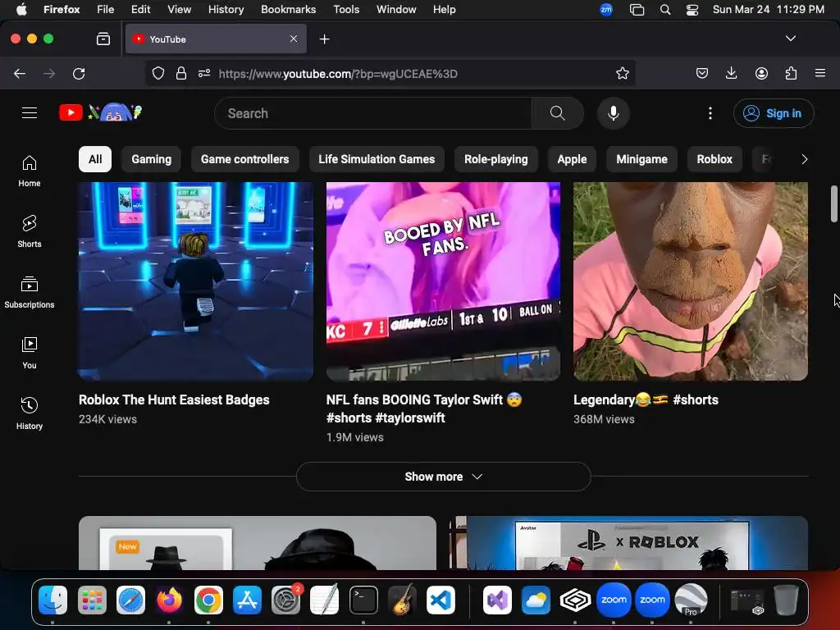Open the Firefox View button beside tabs
Screen dimensions: 840x630
(x=103, y=39)
